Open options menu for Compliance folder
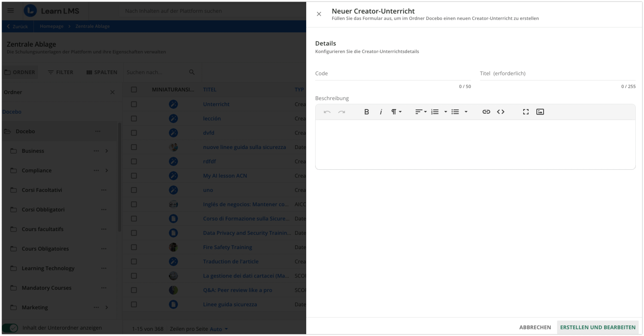 pos(96,170)
